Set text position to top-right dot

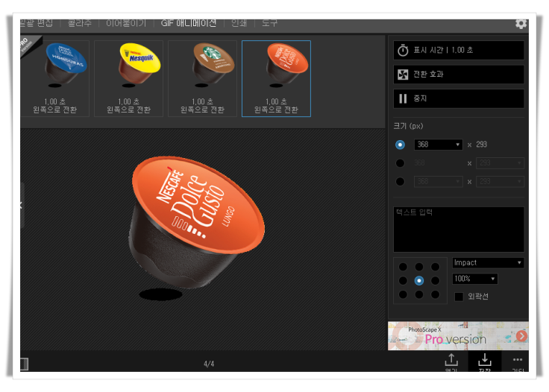[435, 267]
